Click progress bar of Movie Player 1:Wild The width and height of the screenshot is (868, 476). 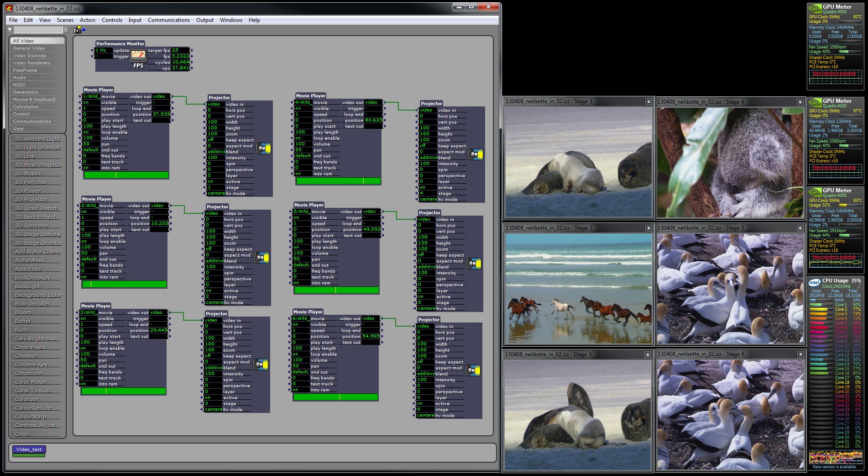(x=126, y=175)
